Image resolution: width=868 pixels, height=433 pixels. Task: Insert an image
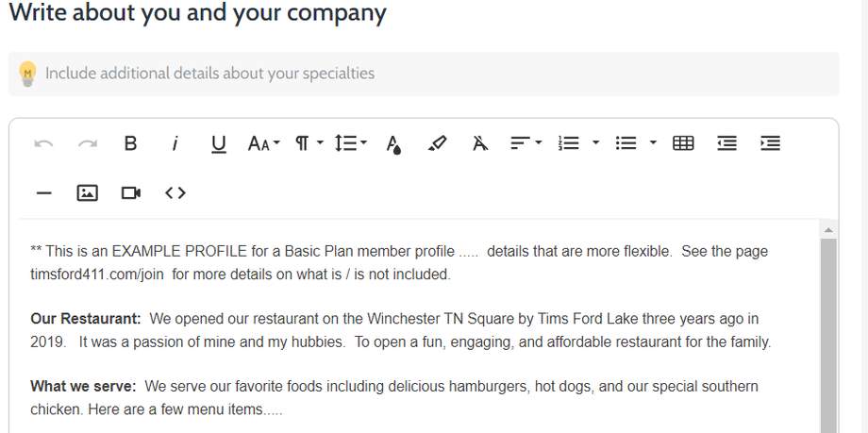click(87, 192)
